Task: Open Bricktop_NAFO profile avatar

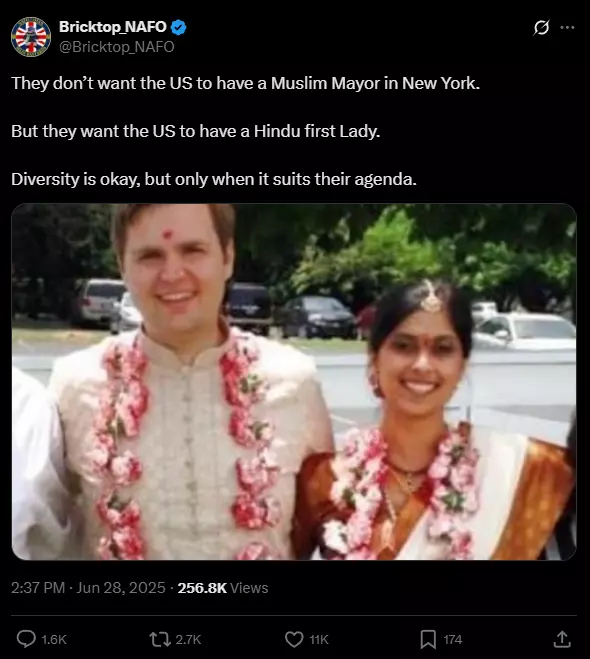Action: (x=31, y=37)
